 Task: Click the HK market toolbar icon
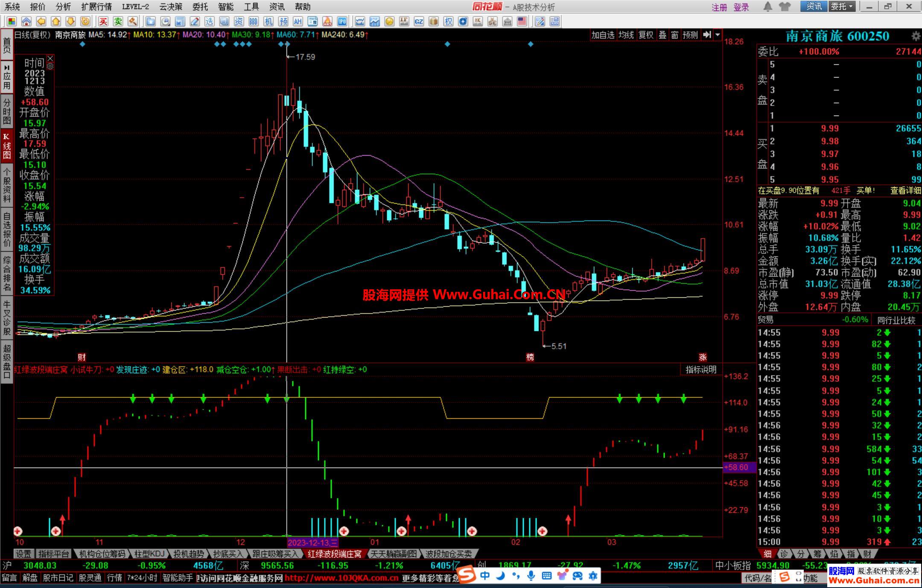tap(478, 21)
